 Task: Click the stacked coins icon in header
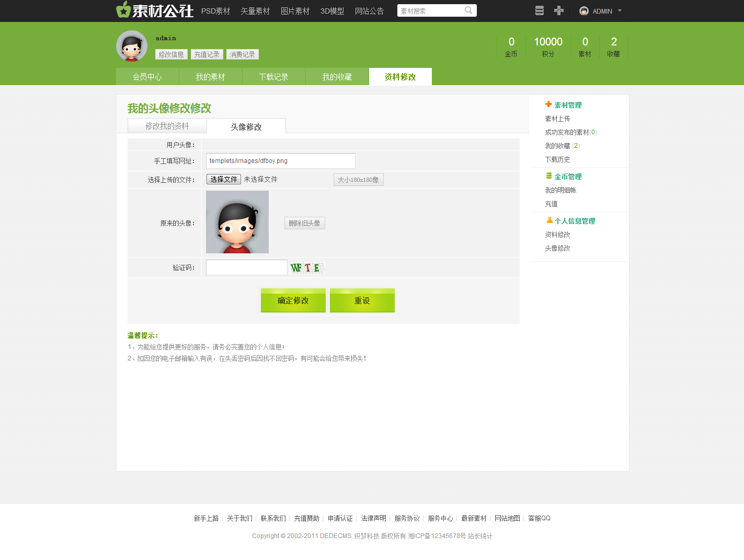(x=540, y=10)
